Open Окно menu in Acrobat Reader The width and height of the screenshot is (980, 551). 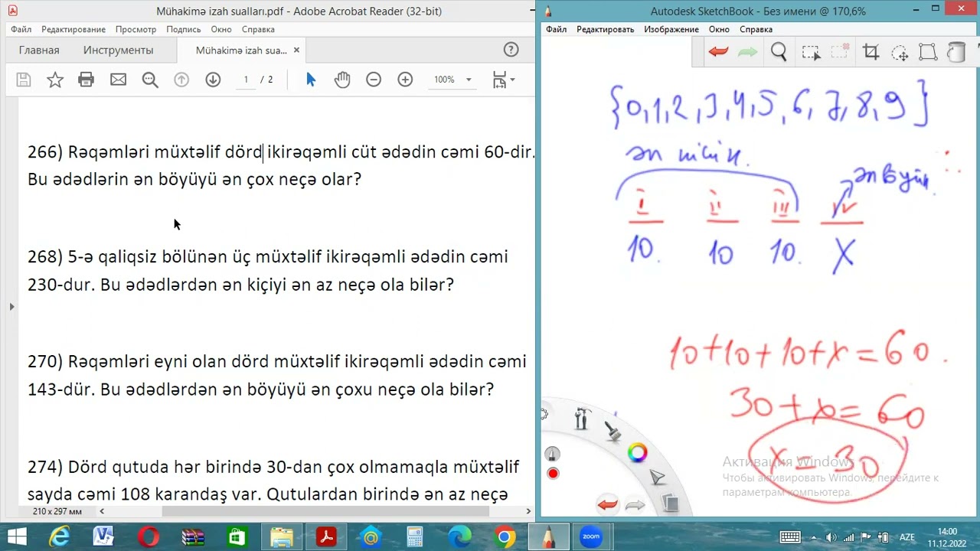[x=221, y=29]
